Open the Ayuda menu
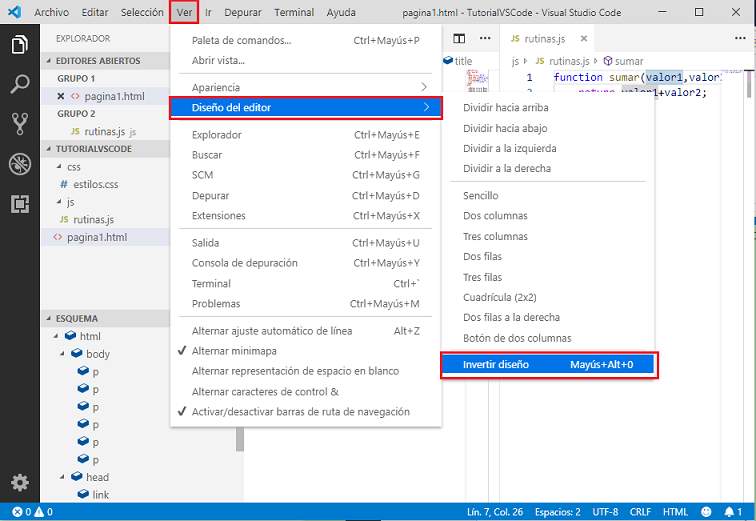The width and height of the screenshot is (756, 521). [341, 12]
